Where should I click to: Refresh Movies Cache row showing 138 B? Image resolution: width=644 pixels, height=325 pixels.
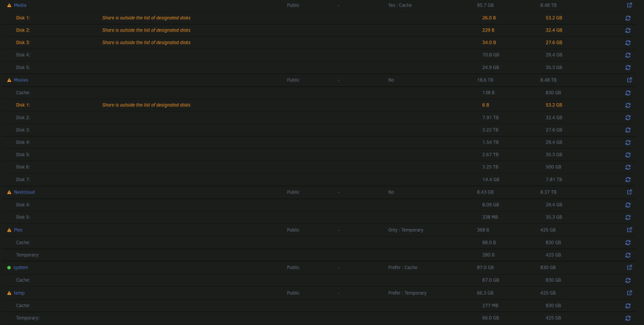click(x=627, y=93)
